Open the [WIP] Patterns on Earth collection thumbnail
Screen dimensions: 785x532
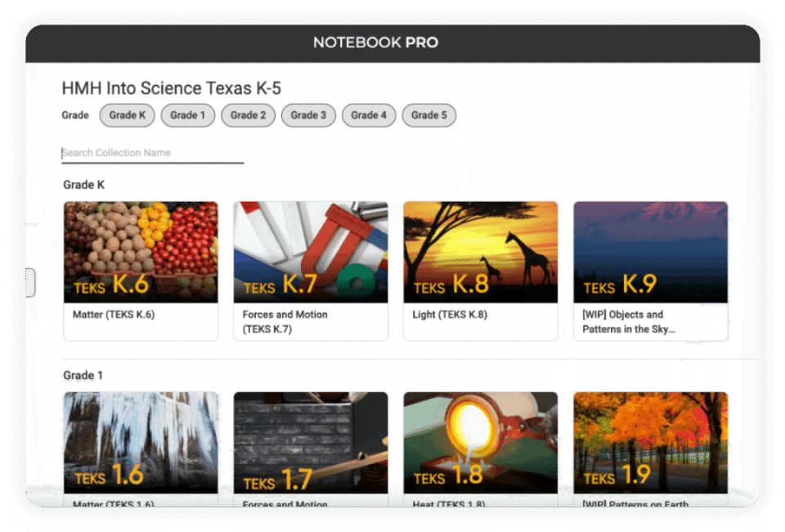pos(650,442)
